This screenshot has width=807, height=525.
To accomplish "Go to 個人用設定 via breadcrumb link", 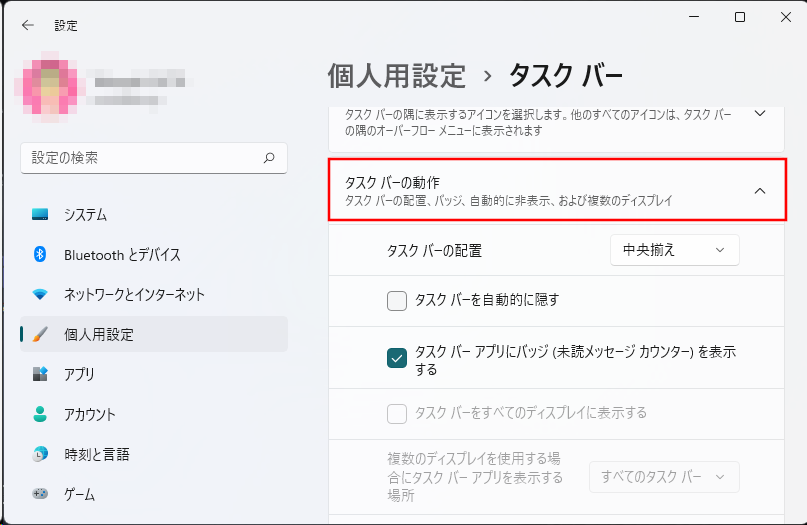I will 397,75.
